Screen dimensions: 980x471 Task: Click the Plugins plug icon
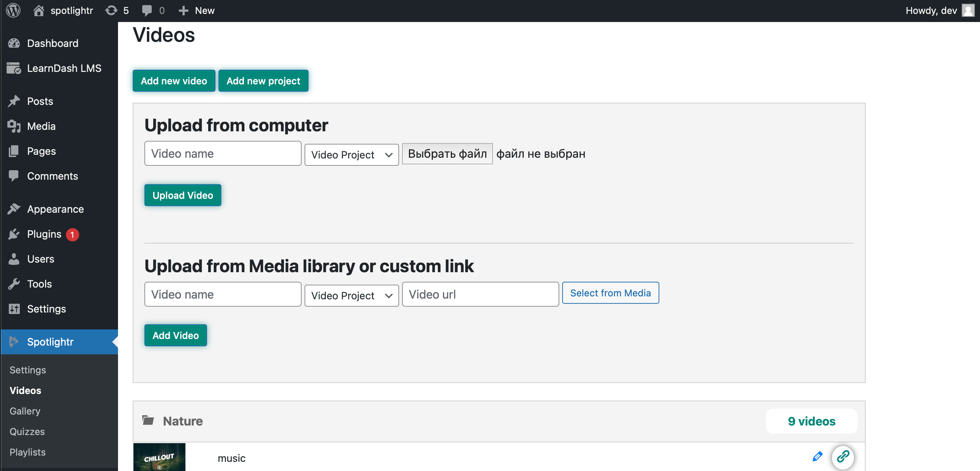tap(14, 234)
